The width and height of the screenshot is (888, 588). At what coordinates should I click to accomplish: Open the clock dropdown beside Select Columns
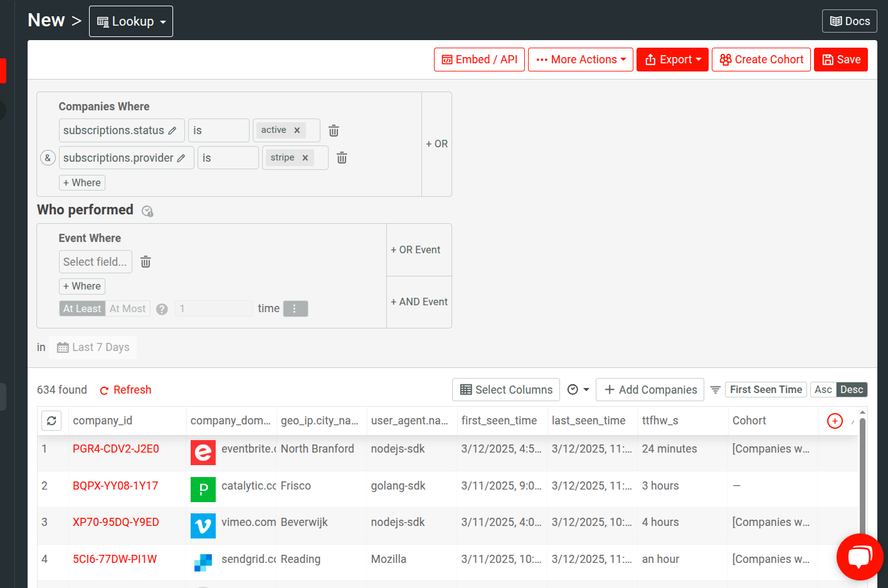tap(578, 389)
